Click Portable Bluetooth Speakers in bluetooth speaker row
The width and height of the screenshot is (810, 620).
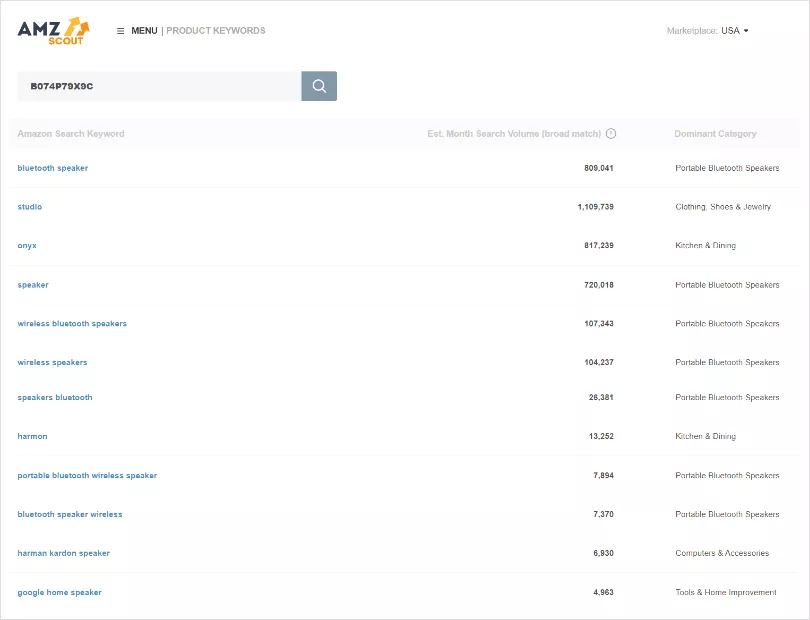[727, 168]
